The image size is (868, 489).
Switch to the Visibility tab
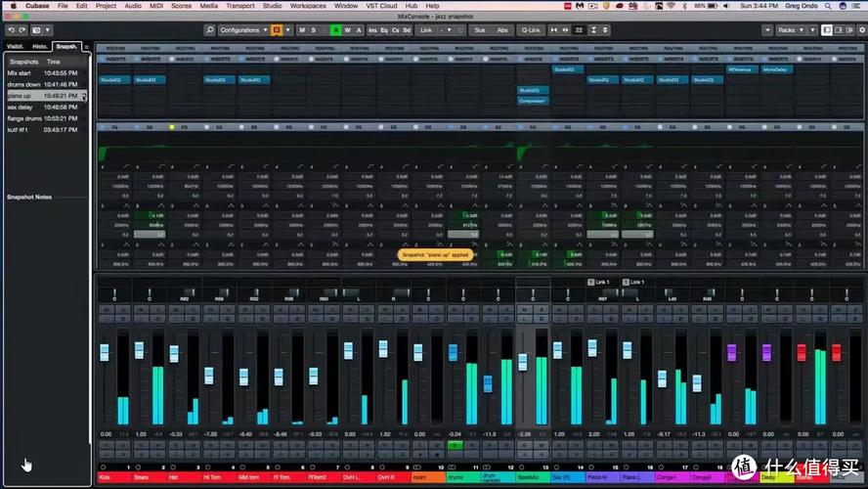16,46
